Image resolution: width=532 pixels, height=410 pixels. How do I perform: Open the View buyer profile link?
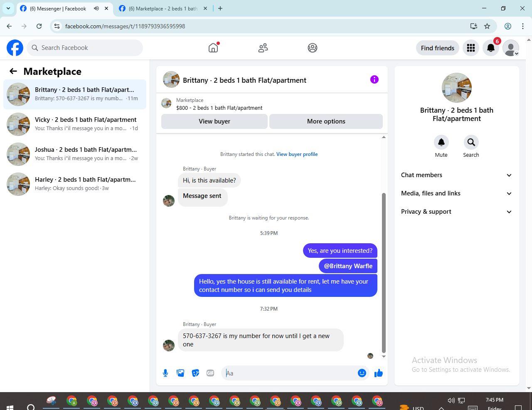pos(297,154)
